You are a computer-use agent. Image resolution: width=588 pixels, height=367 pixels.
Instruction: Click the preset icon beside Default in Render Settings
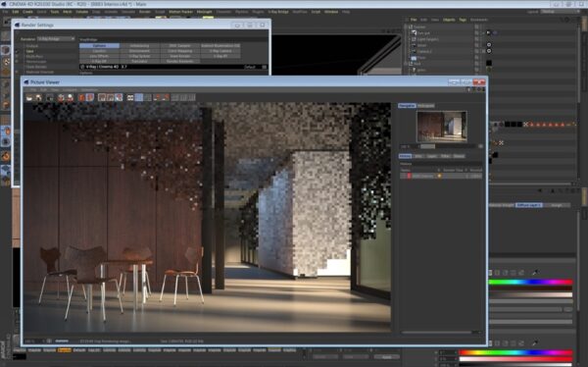(x=265, y=67)
